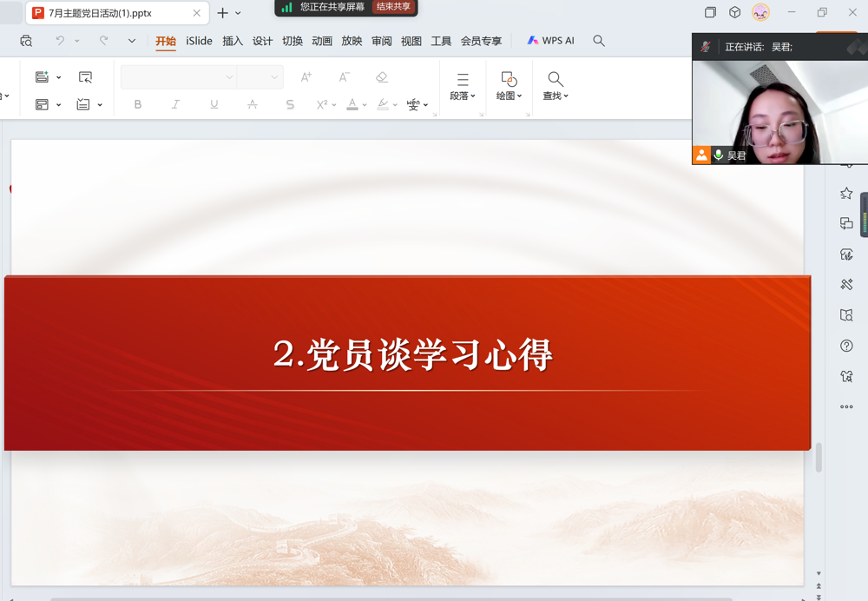The height and width of the screenshot is (601, 868).
Task: Toggle underline formatting
Action: tap(213, 104)
